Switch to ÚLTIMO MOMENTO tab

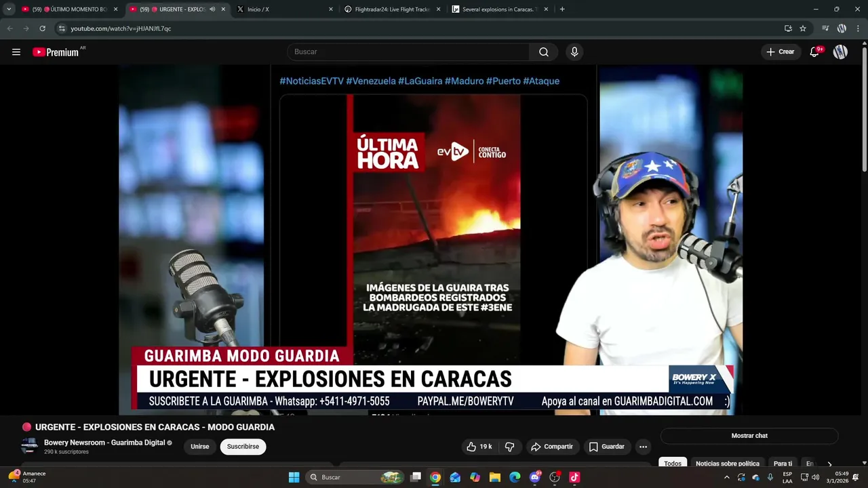[x=69, y=9]
